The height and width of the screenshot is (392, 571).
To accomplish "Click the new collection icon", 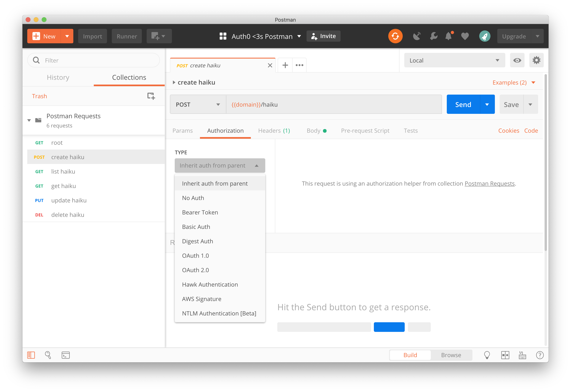I will point(151,96).
